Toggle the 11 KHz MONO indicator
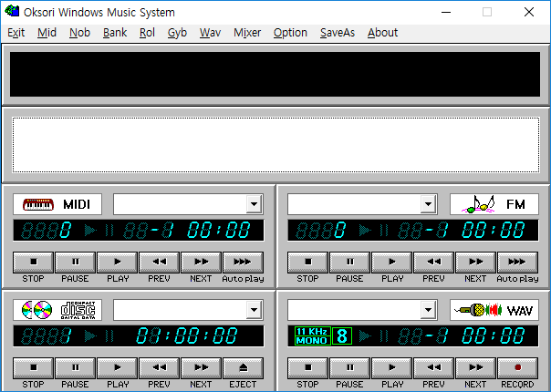The image size is (551, 392). [x=313, y=335]
